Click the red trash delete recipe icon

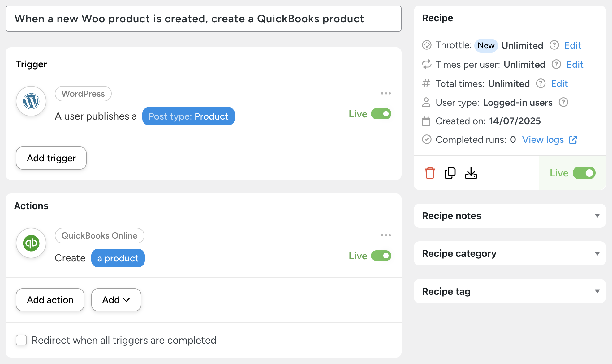point(430,173)
